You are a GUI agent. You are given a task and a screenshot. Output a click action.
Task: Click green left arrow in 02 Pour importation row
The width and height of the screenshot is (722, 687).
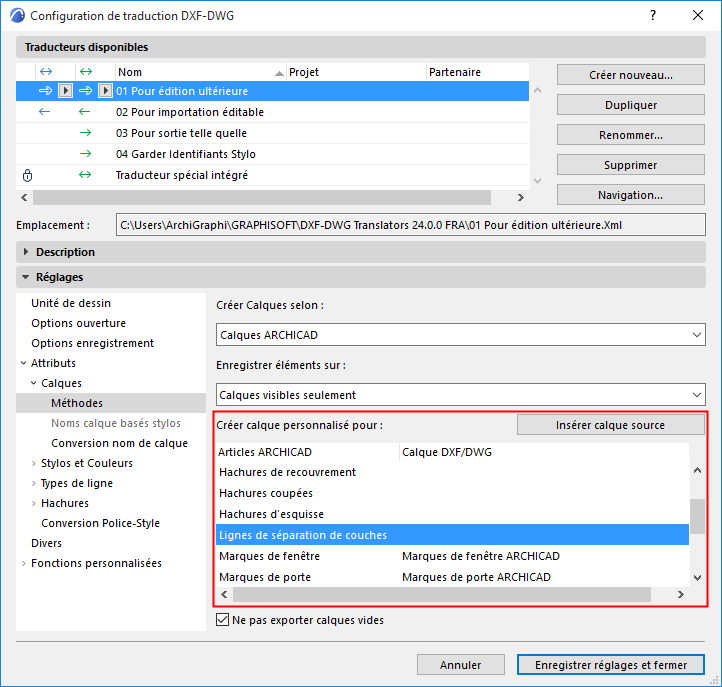click(84, 112)
